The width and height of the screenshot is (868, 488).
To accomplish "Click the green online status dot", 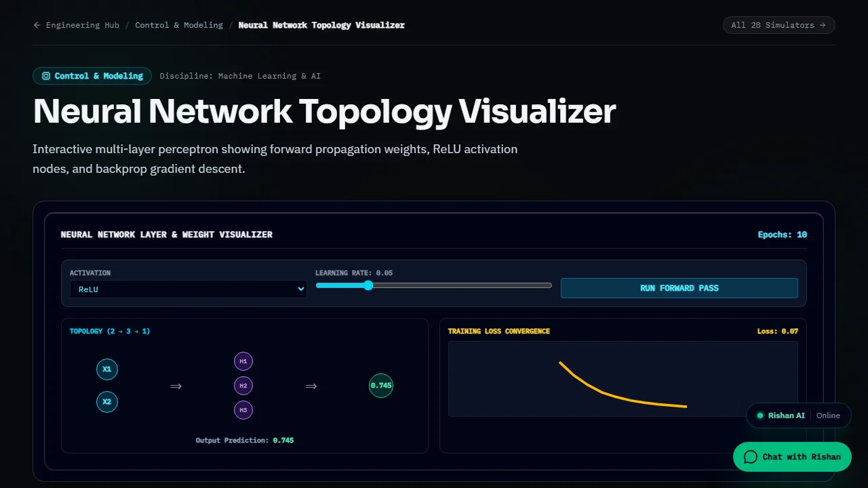I will [760, 415].
